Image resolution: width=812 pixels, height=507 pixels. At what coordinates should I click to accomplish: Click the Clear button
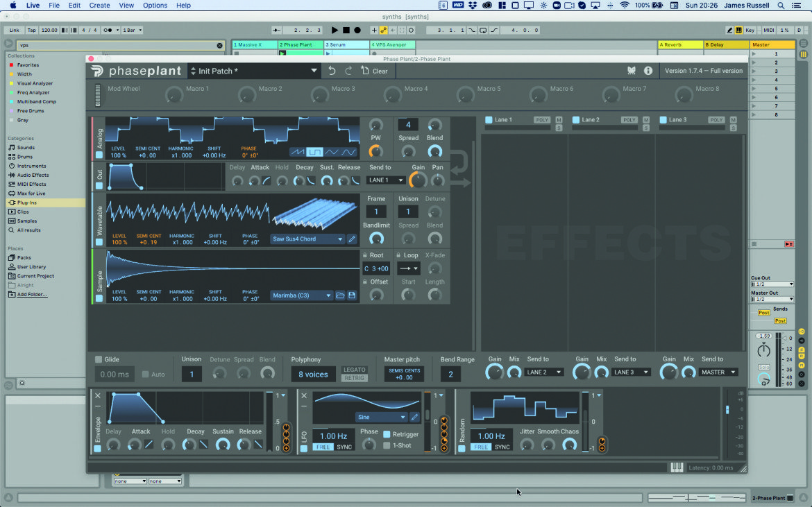pyautogui.click(x=374, y=71)
